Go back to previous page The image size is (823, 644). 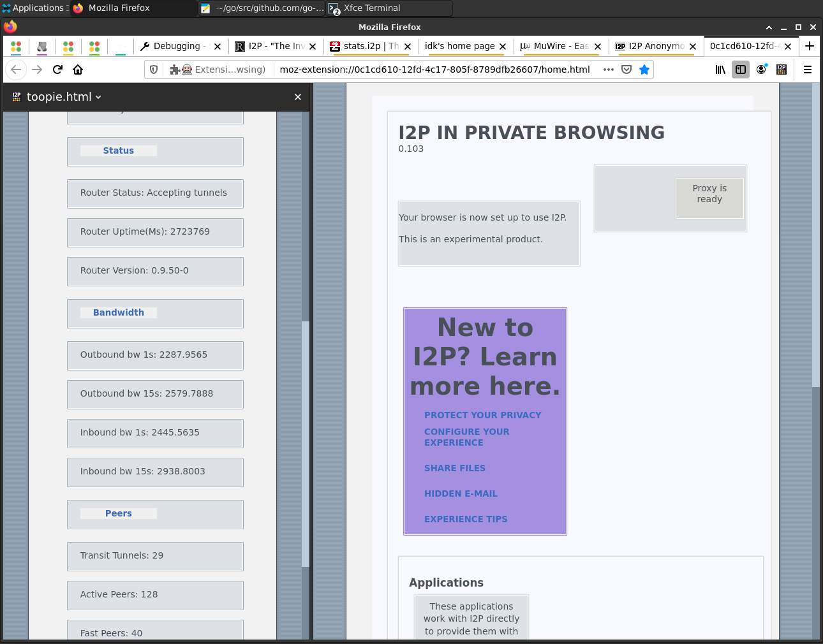pos(16,70)
